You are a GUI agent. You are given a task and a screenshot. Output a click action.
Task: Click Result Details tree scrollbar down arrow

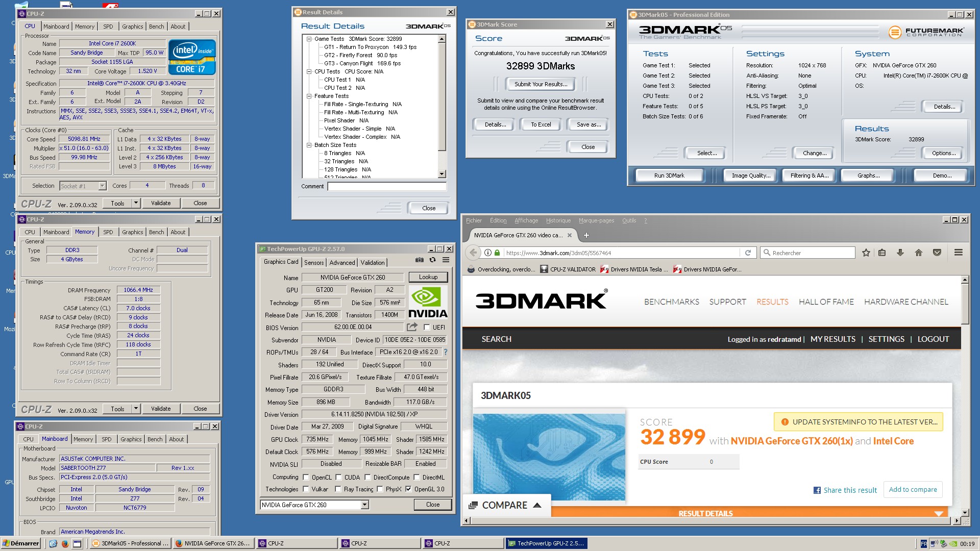coord(442,174)
